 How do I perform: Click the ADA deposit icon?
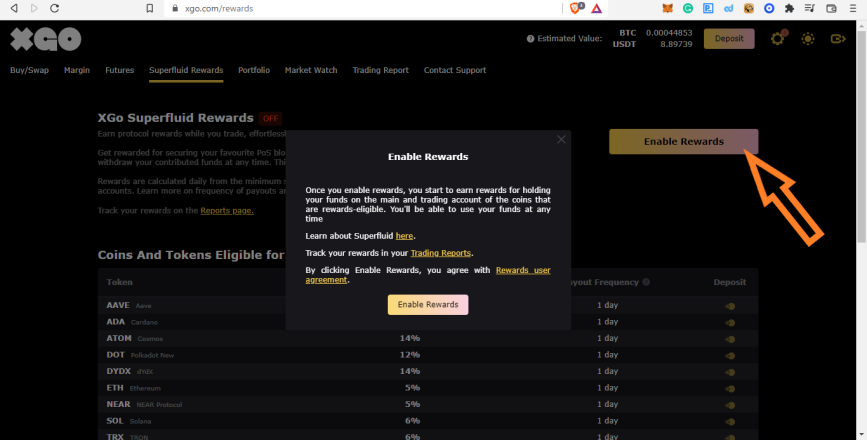point(730,322)
